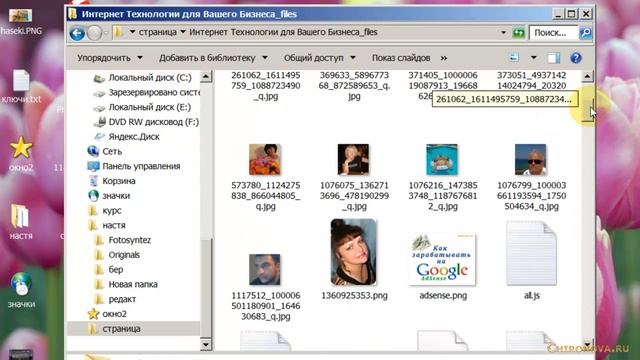Open the Упорядочить menu
The width and height of the screenshot is (640, 360).
tap(110, 58)
